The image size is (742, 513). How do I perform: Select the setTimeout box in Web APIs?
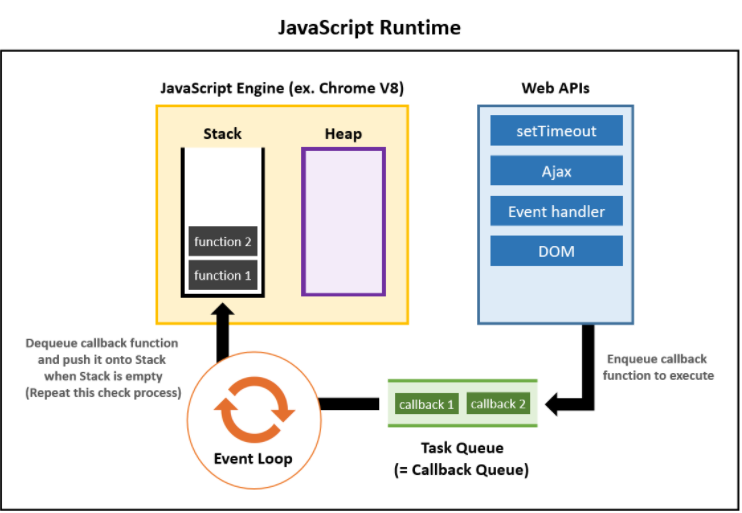point(556,131)
